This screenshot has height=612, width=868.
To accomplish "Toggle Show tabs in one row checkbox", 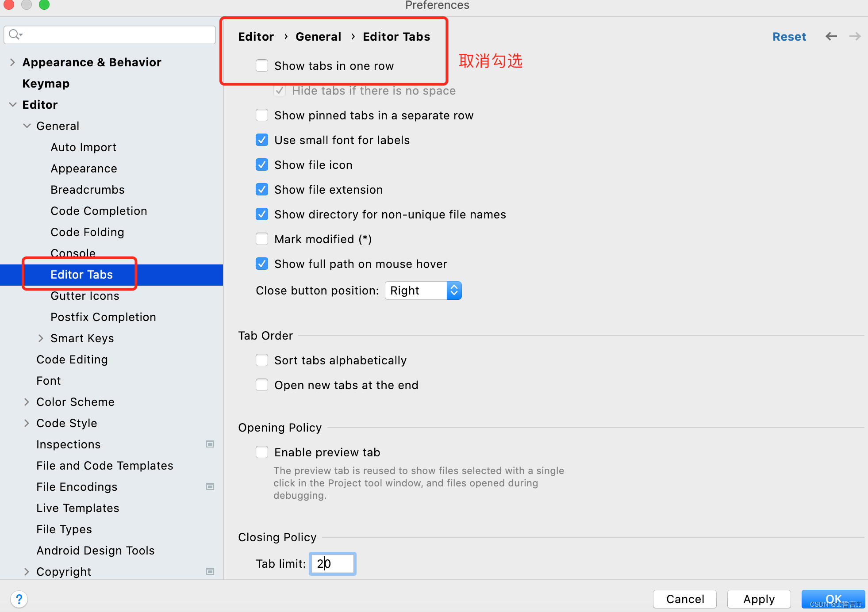I will [262, 65].
